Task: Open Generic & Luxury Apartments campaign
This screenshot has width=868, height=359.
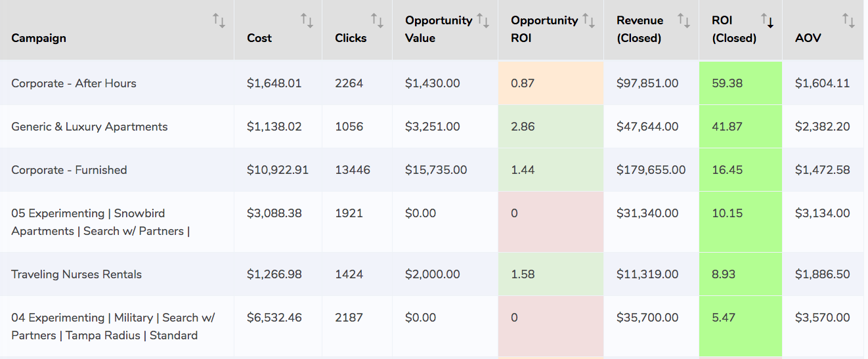Action: point(89,127)
